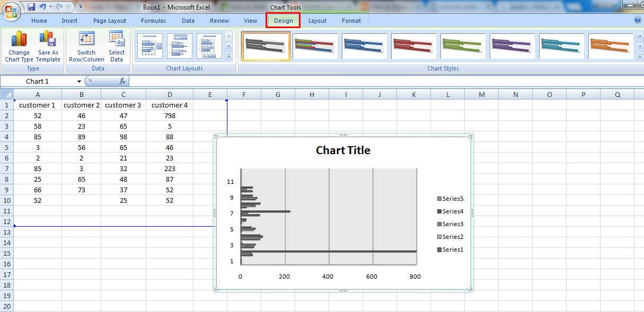Select the blue chart style
Viewport: 644px width, 312px height.
point(365,46)
